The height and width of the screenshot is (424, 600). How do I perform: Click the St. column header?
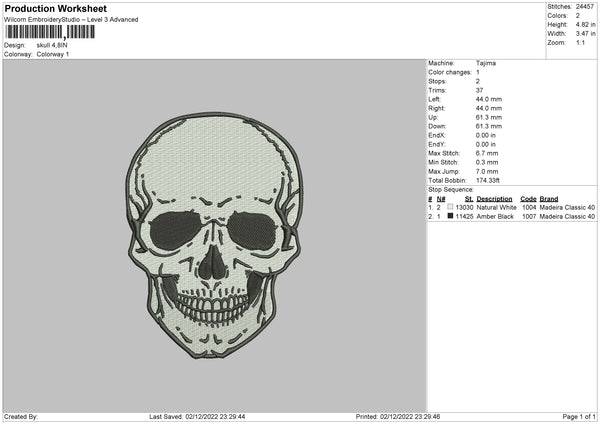pyautogui.click(x=466, y=198)
